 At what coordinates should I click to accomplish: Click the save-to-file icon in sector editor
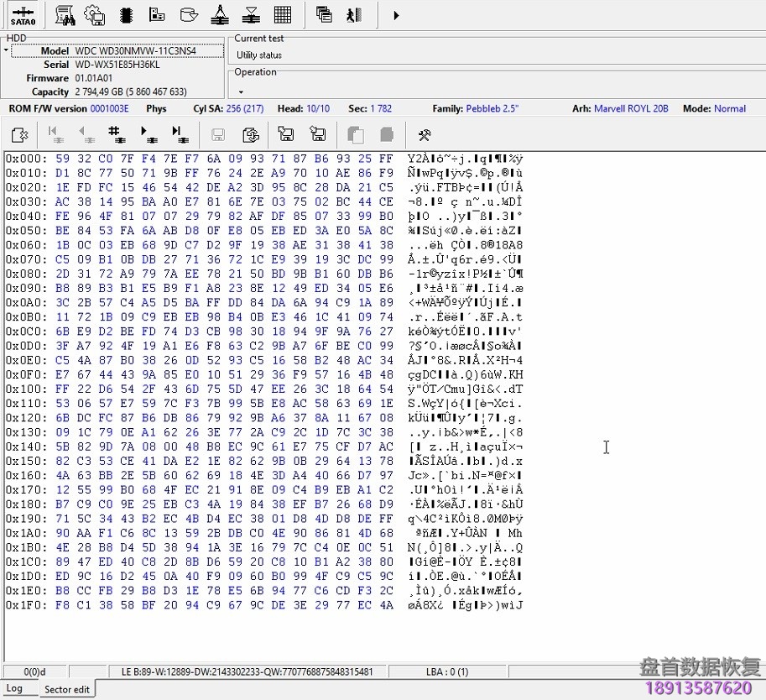coord(285,134)
